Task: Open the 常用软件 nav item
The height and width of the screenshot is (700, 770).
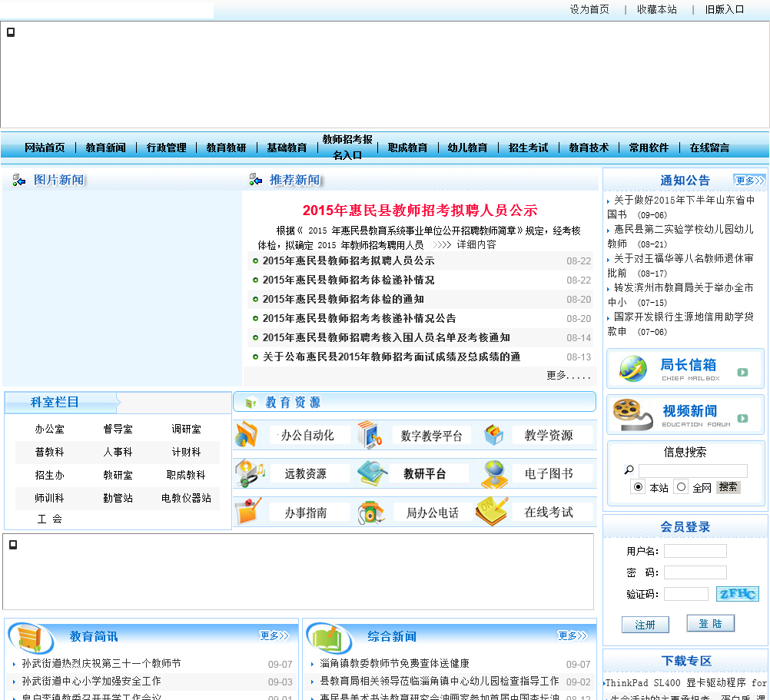Action: pyautogui.click(x=649, y=148)
